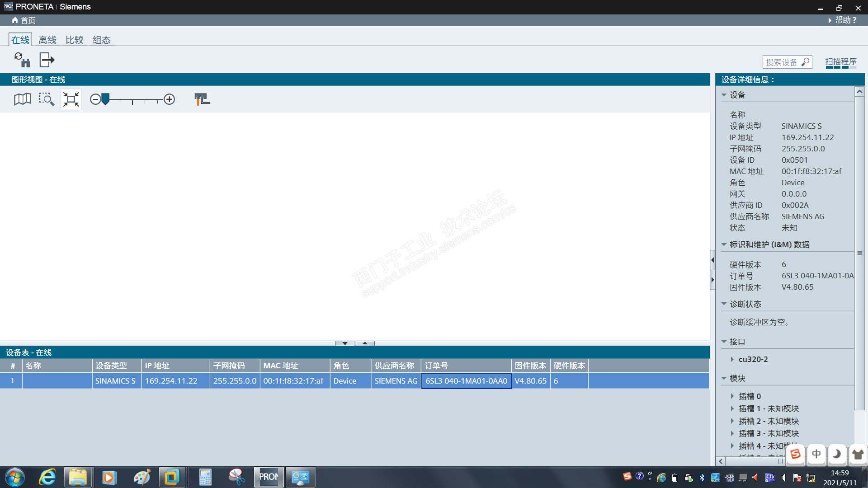Click the fit to window icon
Screen dimensions: 868x488
[71, 99]
